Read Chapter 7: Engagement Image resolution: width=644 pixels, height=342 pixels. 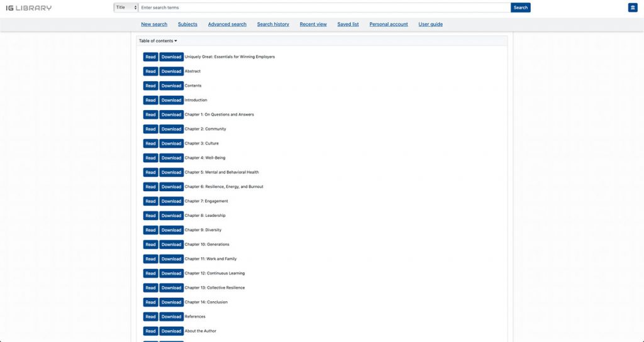[x=151, y=201]
